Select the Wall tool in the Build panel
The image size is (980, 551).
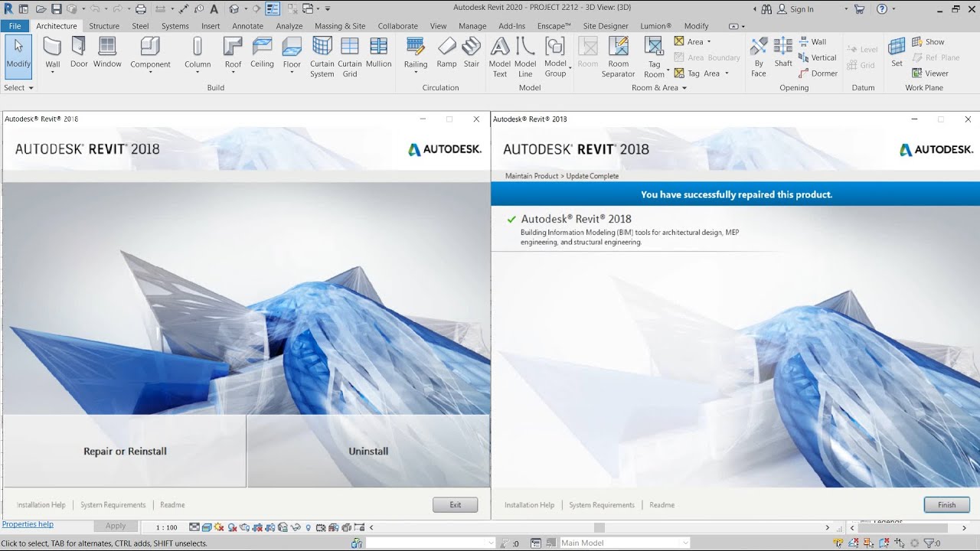pyautogui.click(x=52, y=55)
